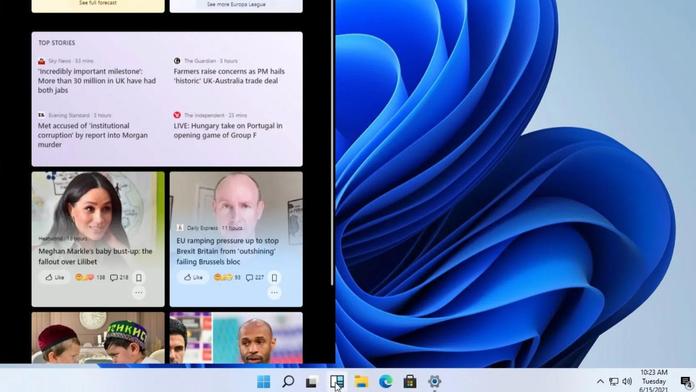View reactions on the EU Brexit story
This screenshot has height=392, width=696.
(x=227, y=277)
